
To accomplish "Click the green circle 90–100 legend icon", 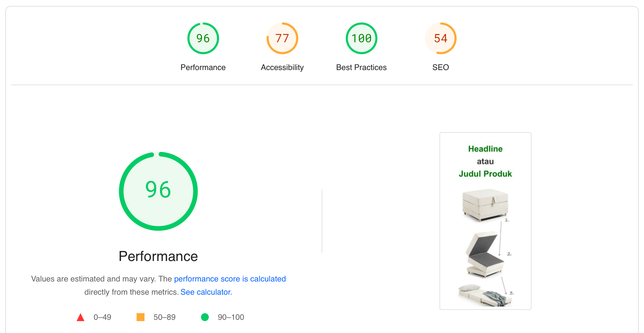I will (205, 317).
